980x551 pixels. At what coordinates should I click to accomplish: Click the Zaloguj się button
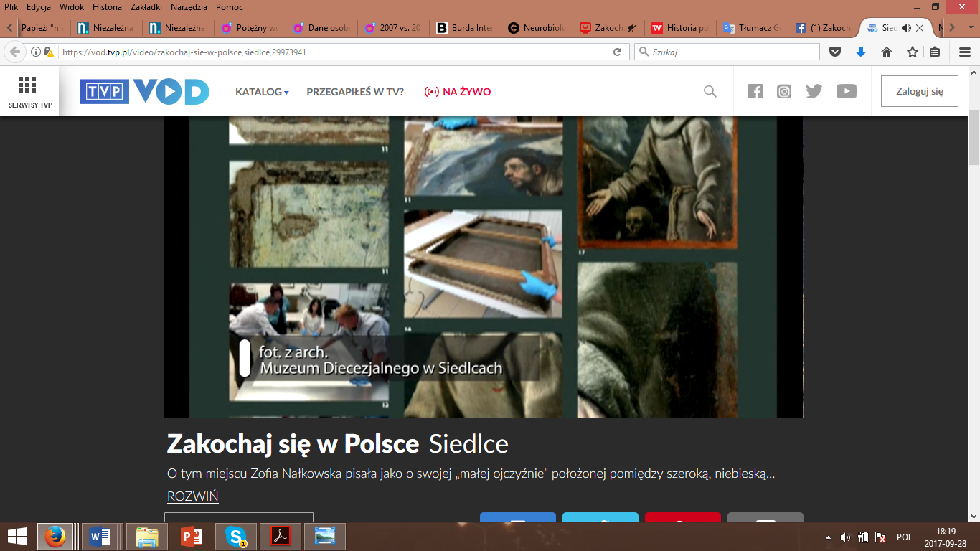tap(920, 91)
